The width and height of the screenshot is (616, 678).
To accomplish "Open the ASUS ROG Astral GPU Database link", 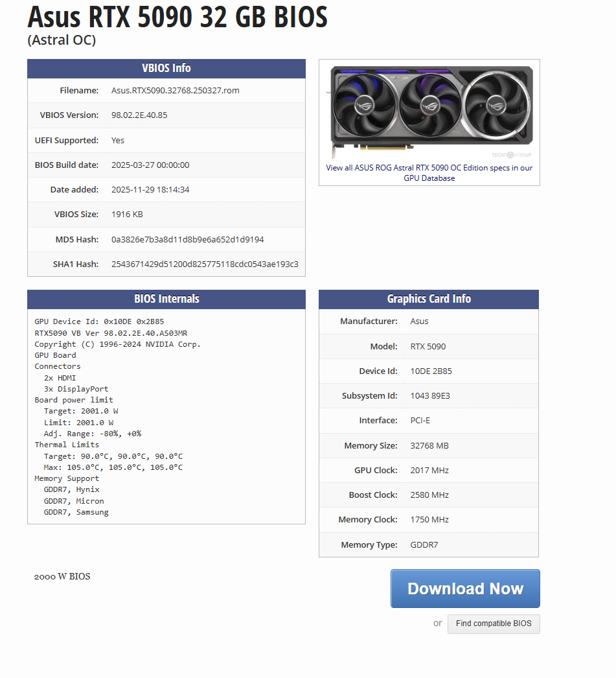I will click(x=429, y=173).
